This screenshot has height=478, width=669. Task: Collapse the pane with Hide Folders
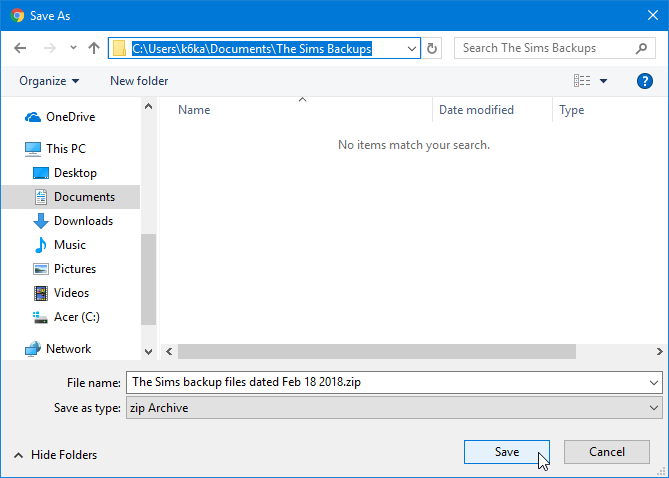tap(55, 455)
